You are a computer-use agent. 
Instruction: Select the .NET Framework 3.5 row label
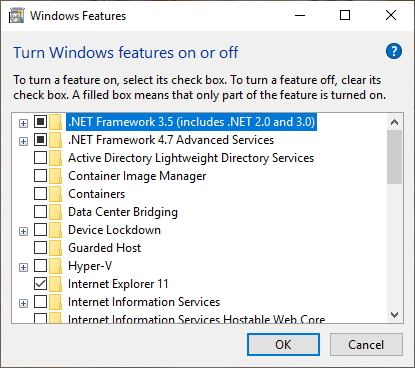coord(191,122)
